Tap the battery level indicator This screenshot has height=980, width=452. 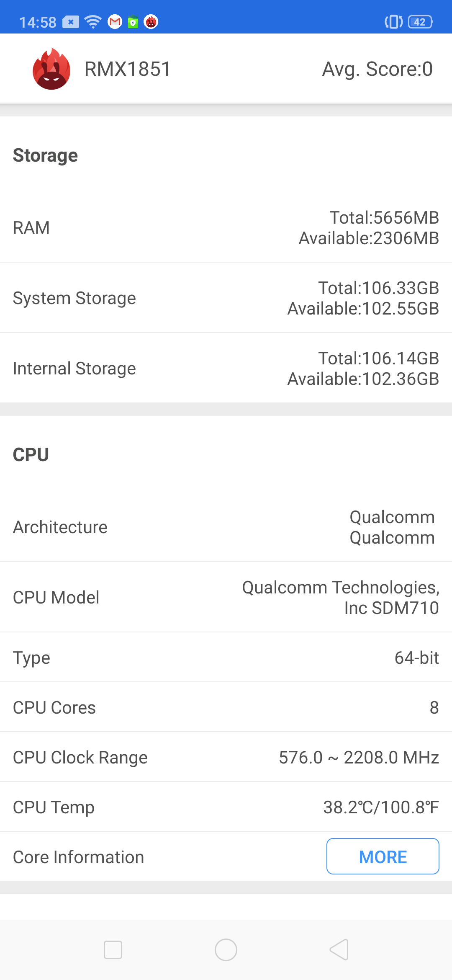[x=420, y=22]
